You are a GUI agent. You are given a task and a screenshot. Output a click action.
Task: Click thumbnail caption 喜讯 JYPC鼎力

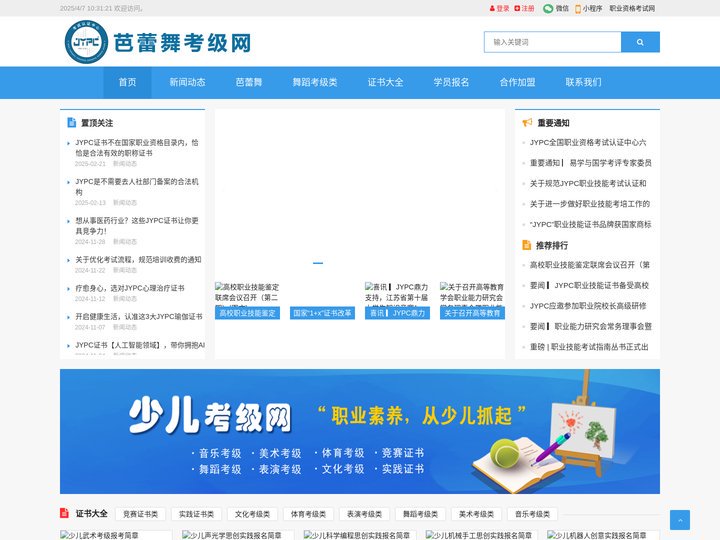click(397, 313)
